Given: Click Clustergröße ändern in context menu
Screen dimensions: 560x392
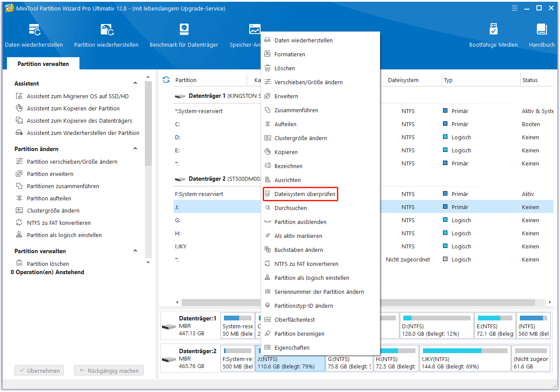Looking at the screenshot, I should pos(320,138).
